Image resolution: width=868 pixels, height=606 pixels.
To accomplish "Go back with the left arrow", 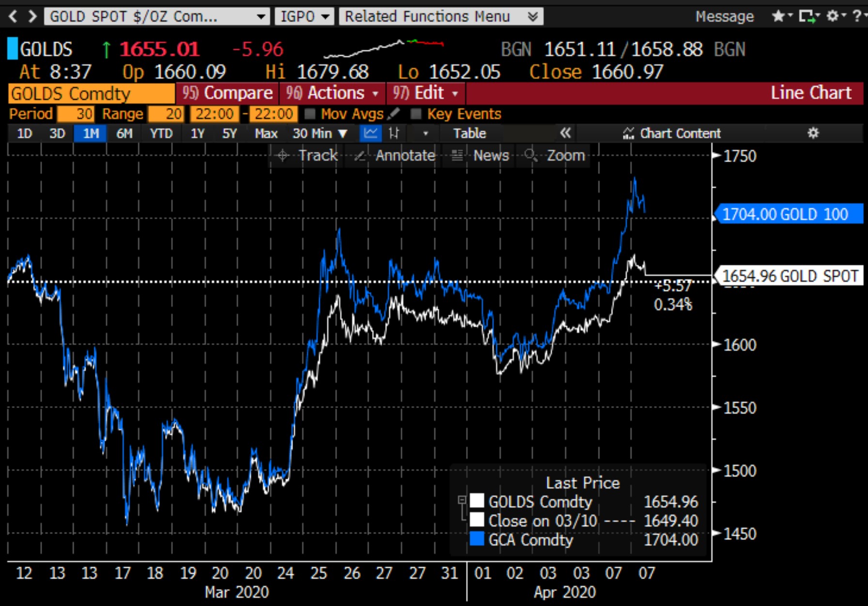I will tap(13, 16).
